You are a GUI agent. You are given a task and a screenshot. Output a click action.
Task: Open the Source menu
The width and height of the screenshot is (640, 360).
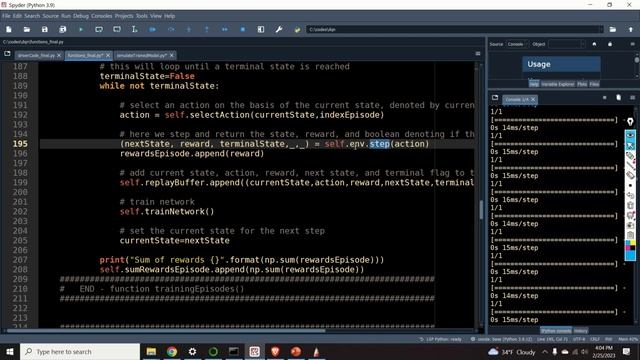(51, 16)
